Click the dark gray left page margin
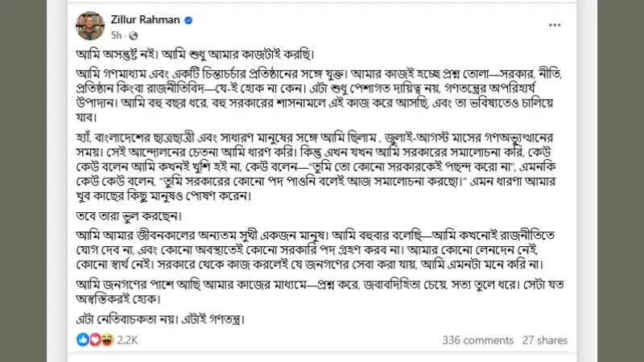The width and height of the screenshot is (644, 362). pyautogui.click(x=23, y=181)
